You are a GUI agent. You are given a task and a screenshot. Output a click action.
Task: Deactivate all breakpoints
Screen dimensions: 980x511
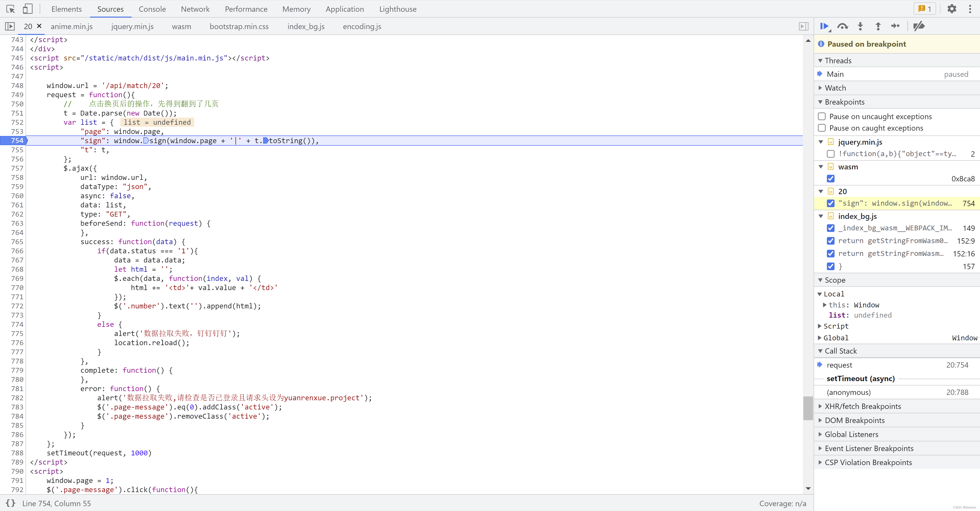pos(918,26)
